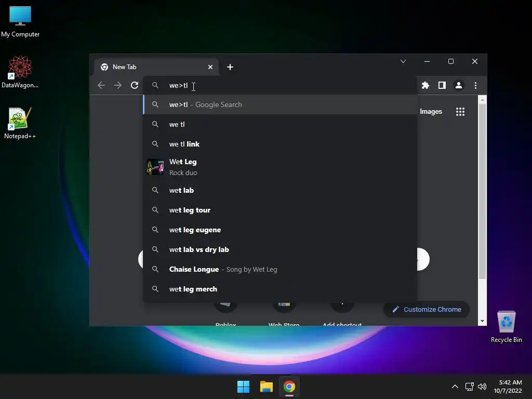The width and height of the screenshot is (532, 399).
Task: Toggle the Chrome side panel icon
Action: pyautogui.click(x=442, y=85)
